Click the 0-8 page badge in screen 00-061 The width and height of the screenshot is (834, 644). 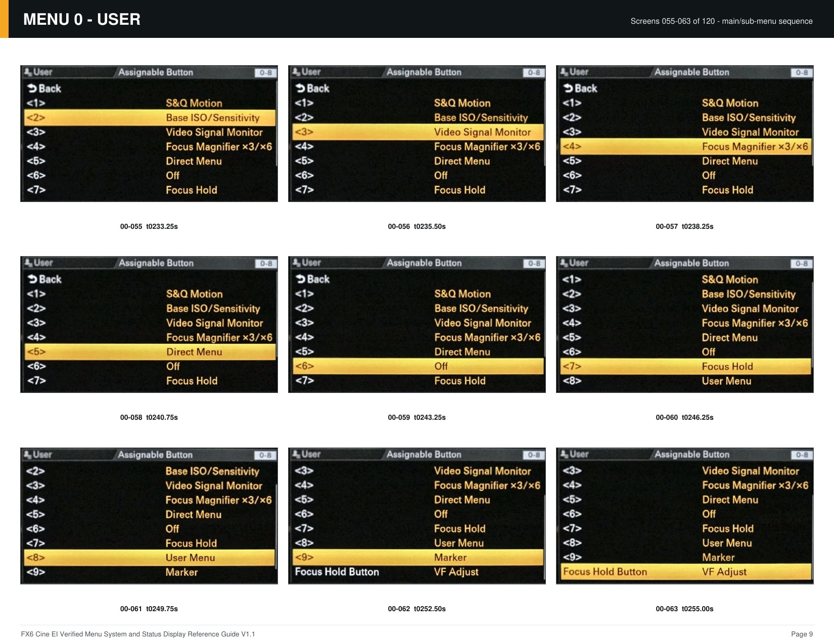click(x=266, y=455)
